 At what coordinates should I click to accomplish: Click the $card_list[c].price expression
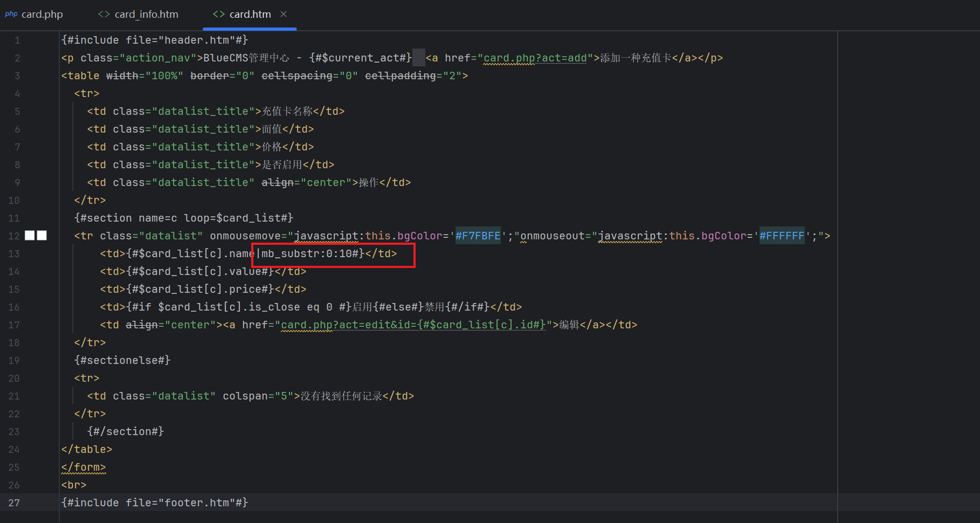coord(200,289)
